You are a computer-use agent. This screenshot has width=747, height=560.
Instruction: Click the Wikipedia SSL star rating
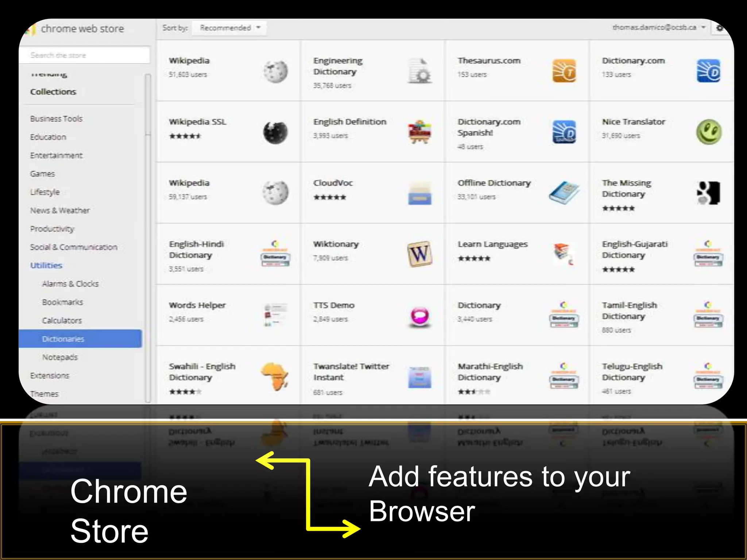point(185,136)
